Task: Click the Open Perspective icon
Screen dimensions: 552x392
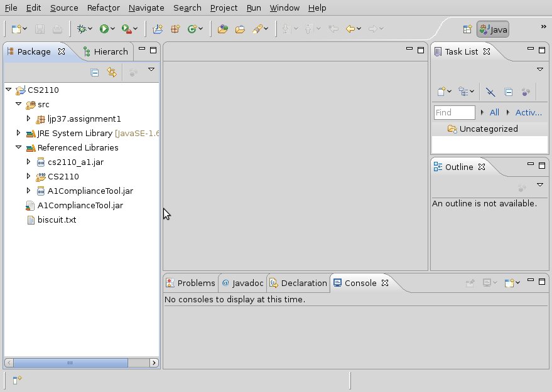Action: pos(467,29)
